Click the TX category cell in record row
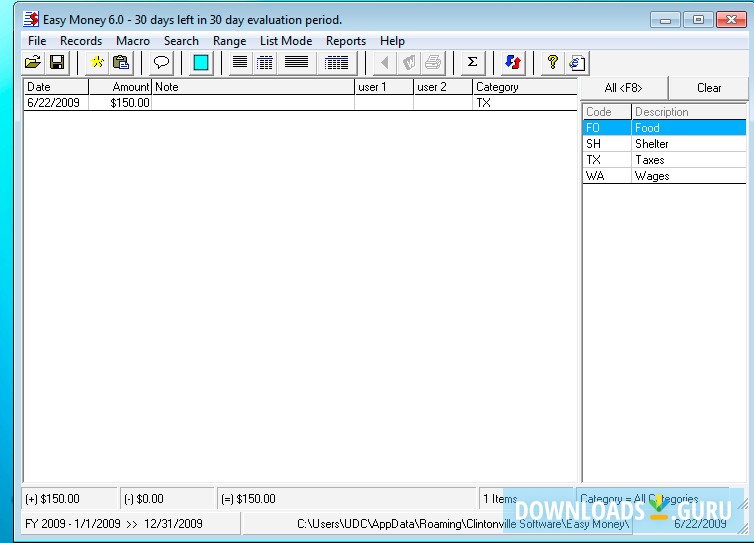The width and height of the screenshot is (754, 543). point(525,102)
